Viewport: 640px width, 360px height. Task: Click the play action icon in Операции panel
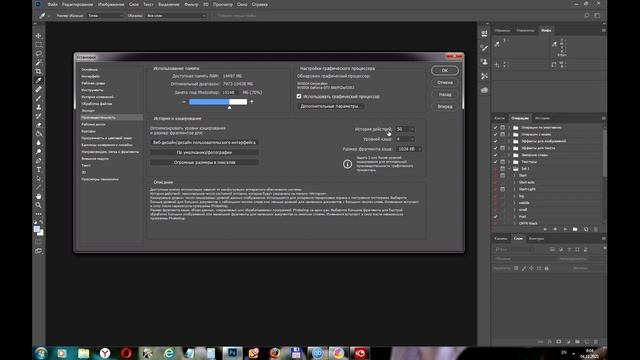point(565,229)
